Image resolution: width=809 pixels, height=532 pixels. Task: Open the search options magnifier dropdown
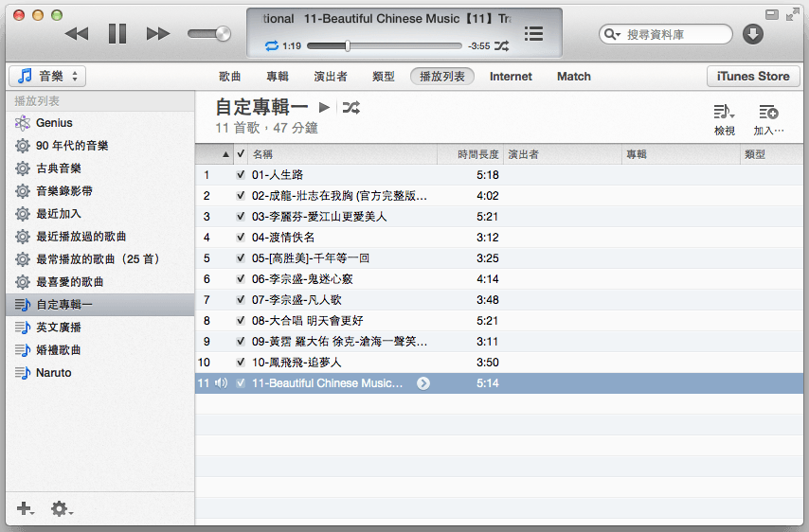coord(612,34)
